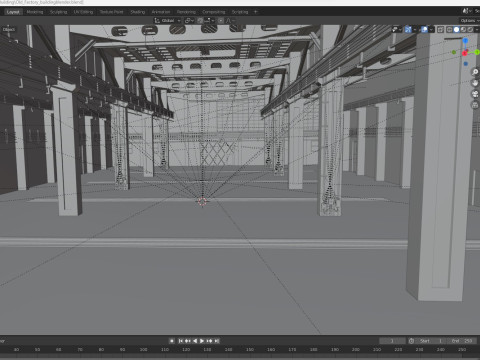Click frame 200 on timeline ruler
The image size is (480, 360).
tap(356, 349)
